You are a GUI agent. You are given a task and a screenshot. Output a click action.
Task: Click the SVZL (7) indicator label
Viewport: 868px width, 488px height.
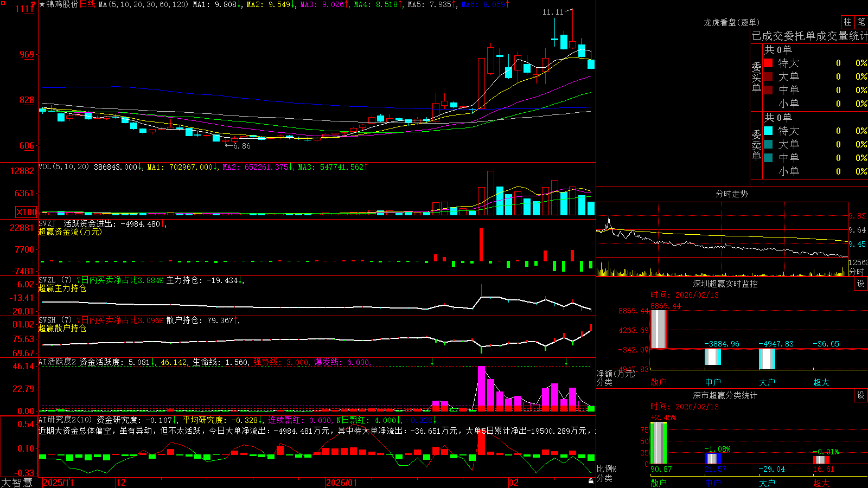55,280
